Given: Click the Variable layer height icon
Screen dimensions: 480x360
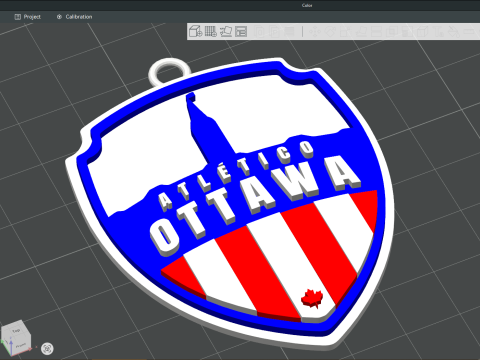Looking at the screenshot, I should [290, 31].
